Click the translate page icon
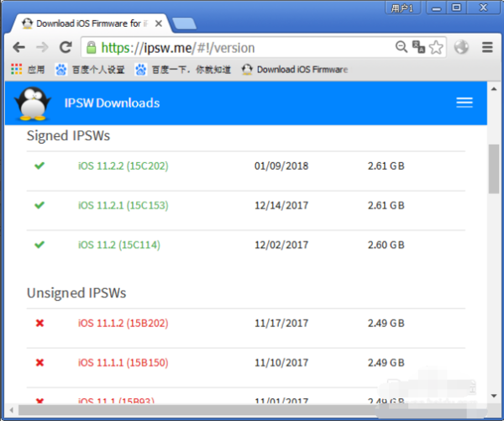This screenshot has height=421, width=504. (x=418, y=47)
